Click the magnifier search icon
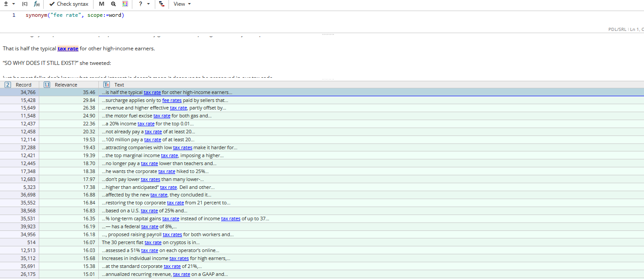The image size is (644, 279). tap(113, 4)
